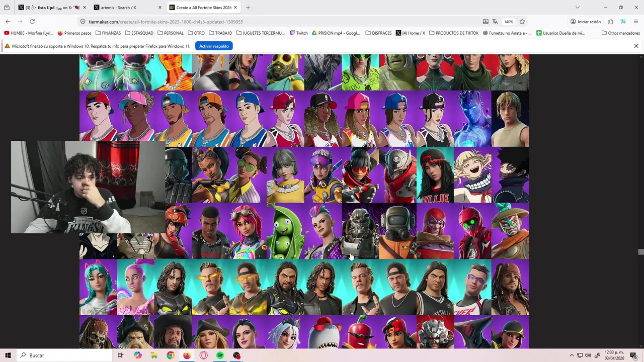Click Iniciar sesión account button

586,22
